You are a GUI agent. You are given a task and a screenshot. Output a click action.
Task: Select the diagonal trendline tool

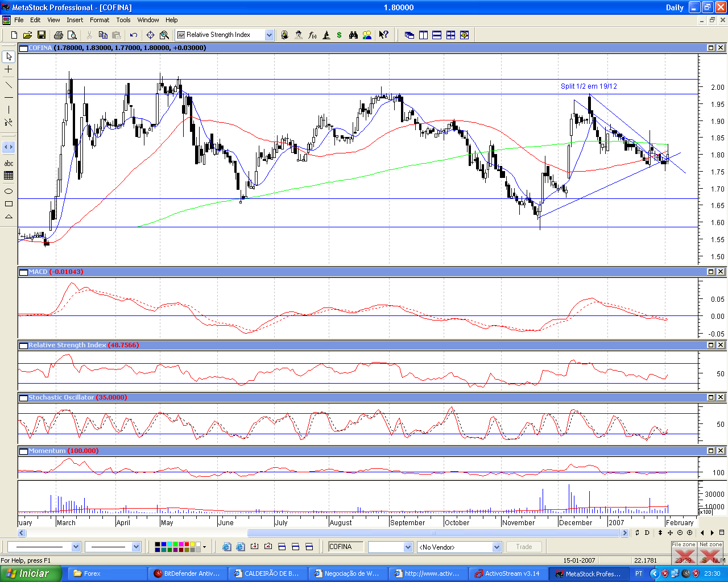click(9, 85)
